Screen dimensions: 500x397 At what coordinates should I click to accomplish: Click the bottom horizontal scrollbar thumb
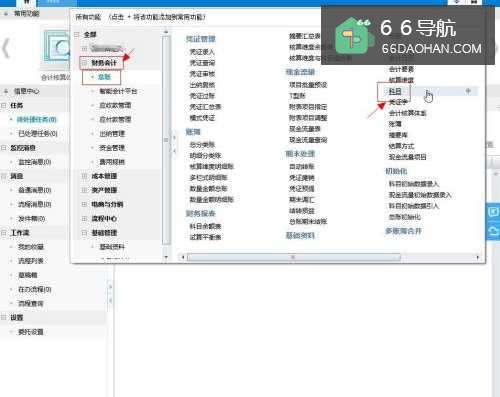pos(294,257)
